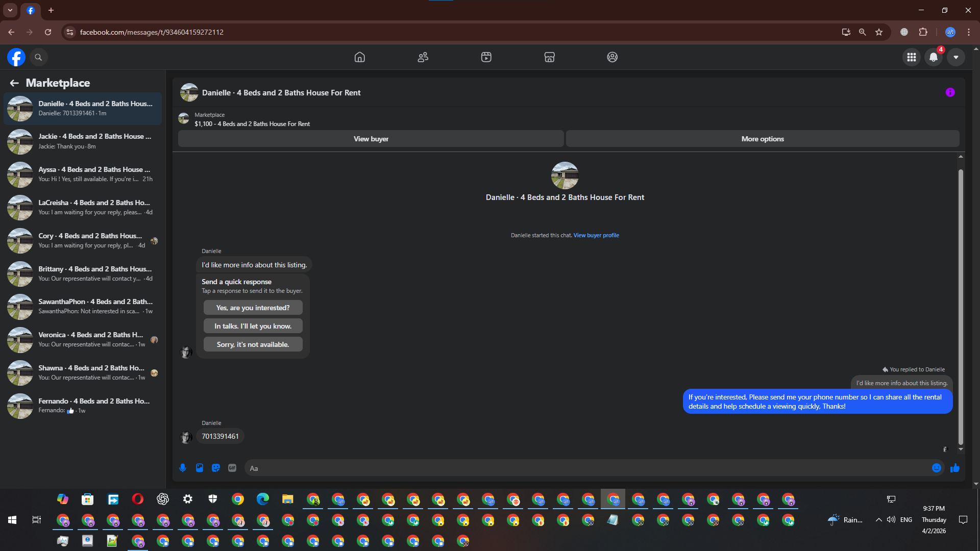Open conversation information panel icon
The image size is (980, 551).
(950, 92)
